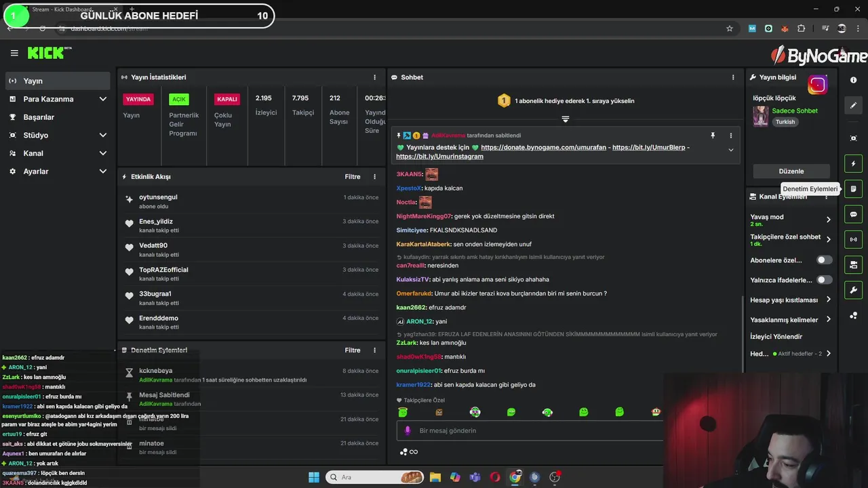This screenshot has width=868, height=488.
Task: Open the Başarılar sidebar item
Action: pyautogui.click(x=58, y=117)
